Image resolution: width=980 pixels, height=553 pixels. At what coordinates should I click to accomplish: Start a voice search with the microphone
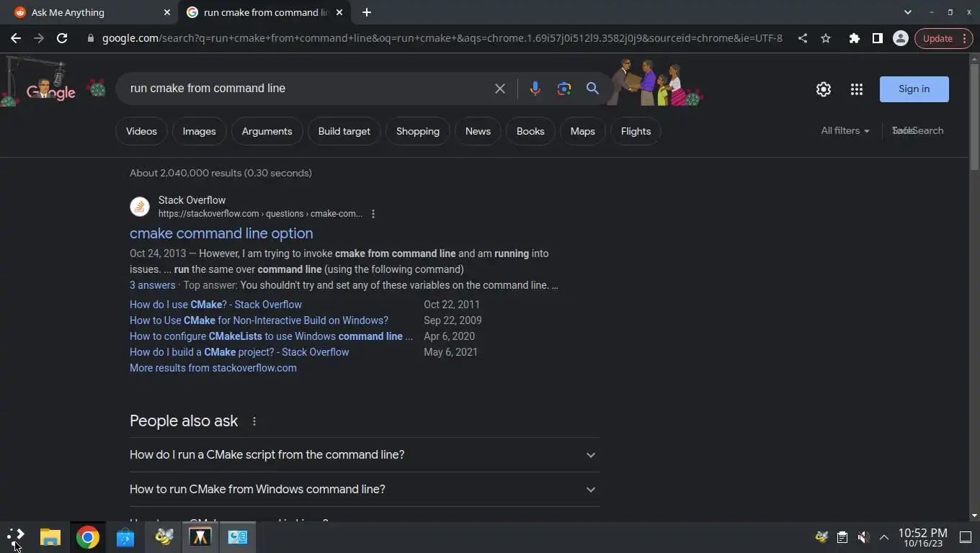point(535,89)
